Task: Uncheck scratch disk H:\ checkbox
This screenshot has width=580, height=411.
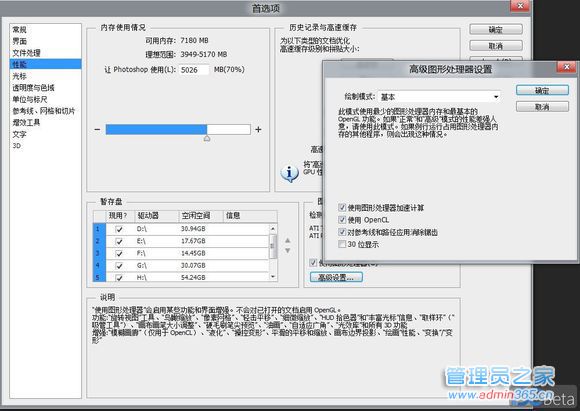Action: click(x=119, y=278)
